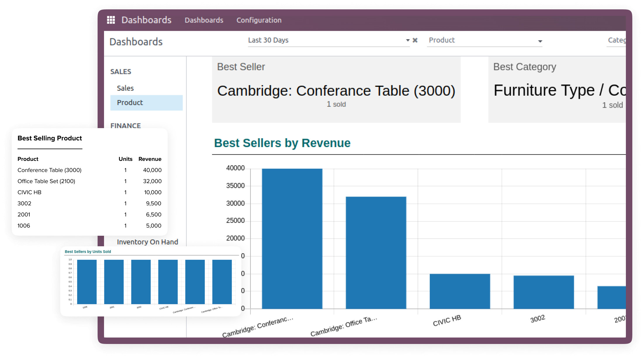644x358 pixels.
Task: Open Inventory On Hand dashboard
Action: click(x=147, y=242)
